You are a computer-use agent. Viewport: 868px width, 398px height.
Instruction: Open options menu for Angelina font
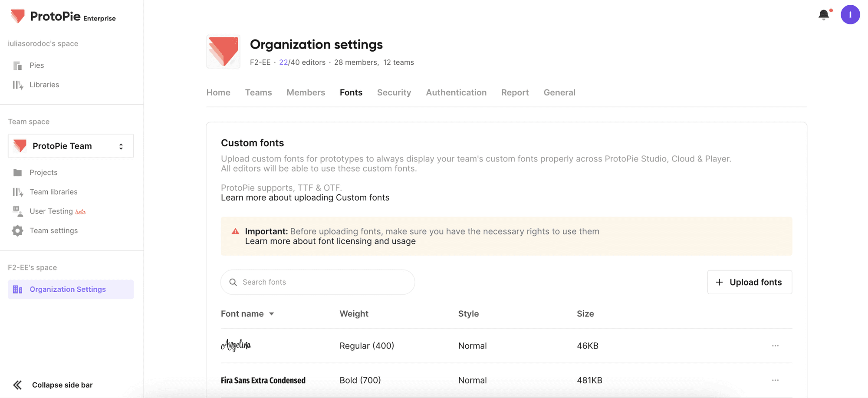tap(775, 345)
